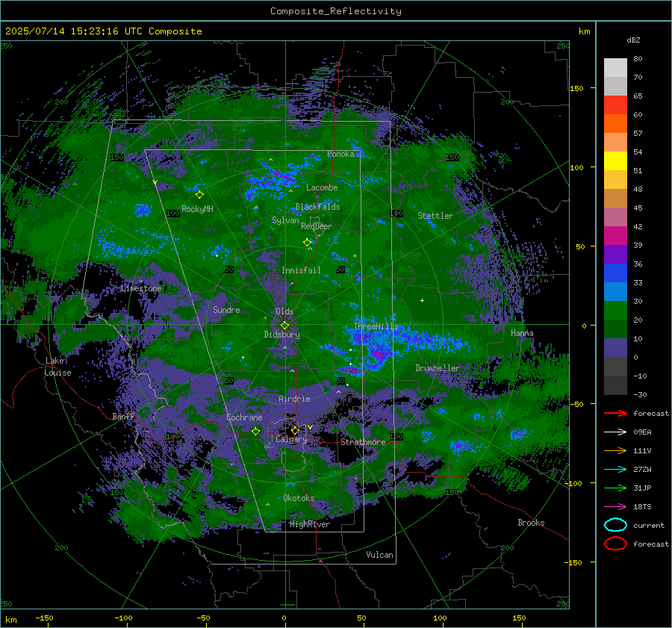Screen dimensions: 672x628
Task: Click the Sundre city label
Action: (226, 310)
